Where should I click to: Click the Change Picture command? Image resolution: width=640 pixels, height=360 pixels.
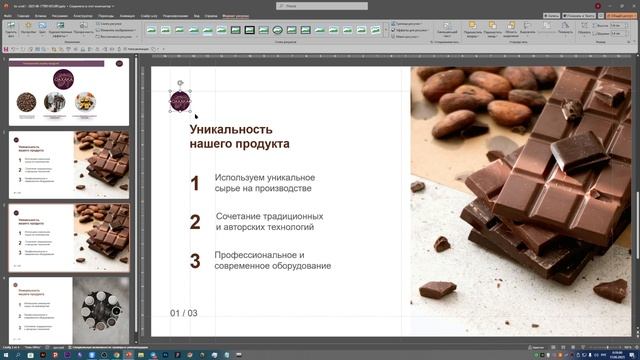pyautogui.click(x=116, y=30)
